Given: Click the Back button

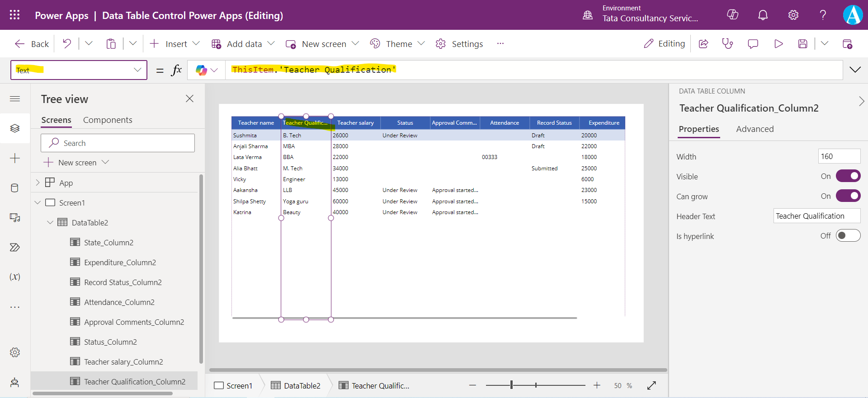Looking at the screenshot, I should tap(32, 44).
